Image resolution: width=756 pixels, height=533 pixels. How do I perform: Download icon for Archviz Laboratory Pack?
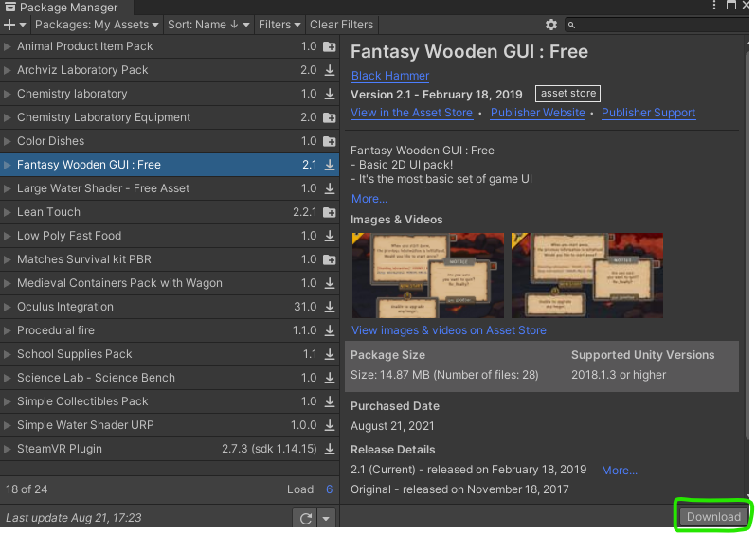pos(330,70)
